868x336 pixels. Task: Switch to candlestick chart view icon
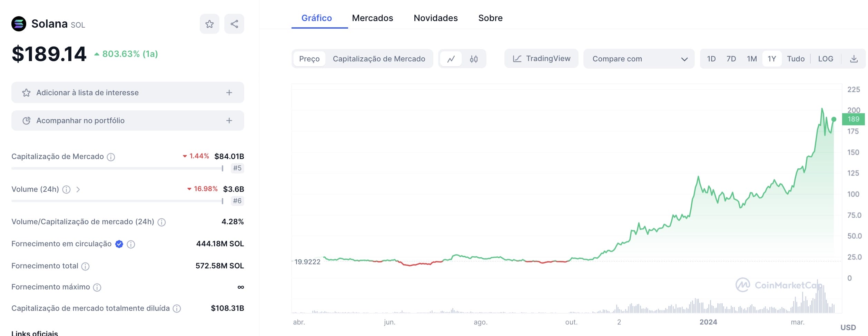[x=474, y=59]
